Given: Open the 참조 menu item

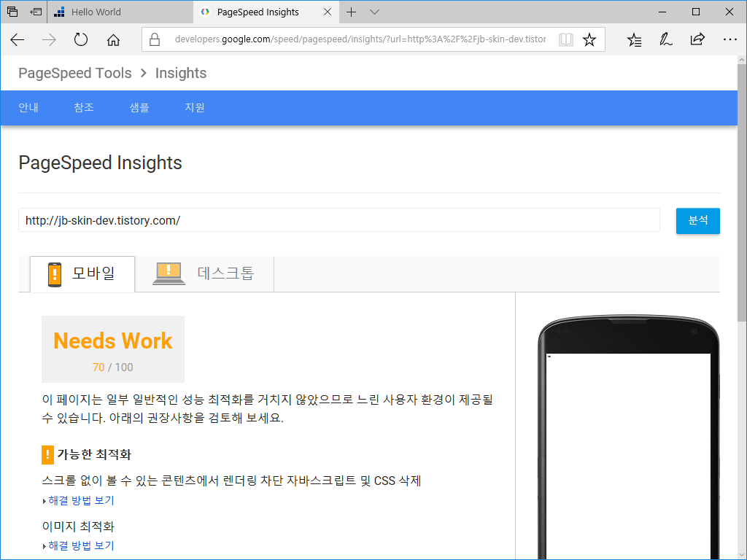Looking at the screenshot, I should (x=84, y=108).
